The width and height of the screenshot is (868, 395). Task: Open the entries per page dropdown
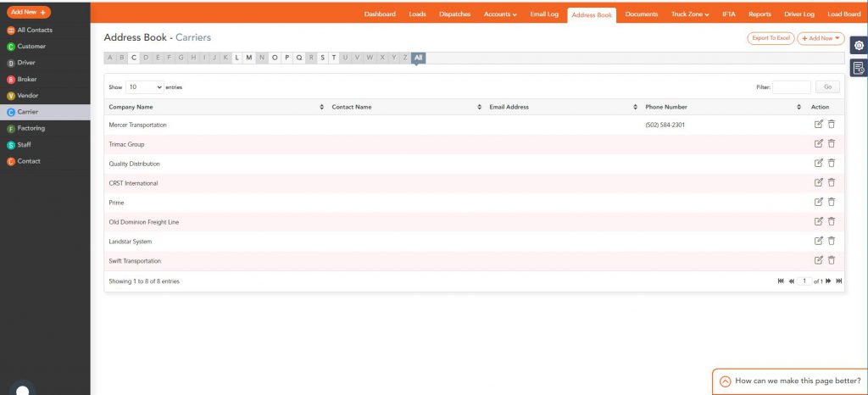point(144,86)
